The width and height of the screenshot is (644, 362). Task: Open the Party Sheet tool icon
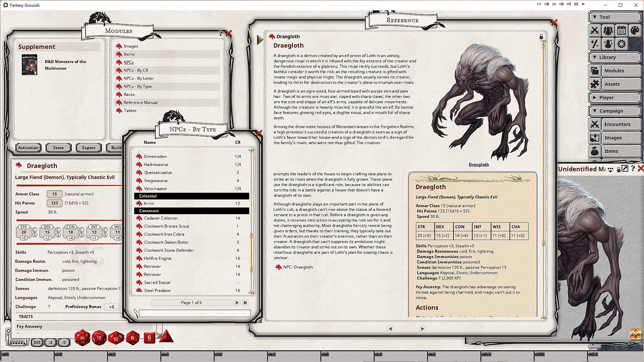click(608, 31)
